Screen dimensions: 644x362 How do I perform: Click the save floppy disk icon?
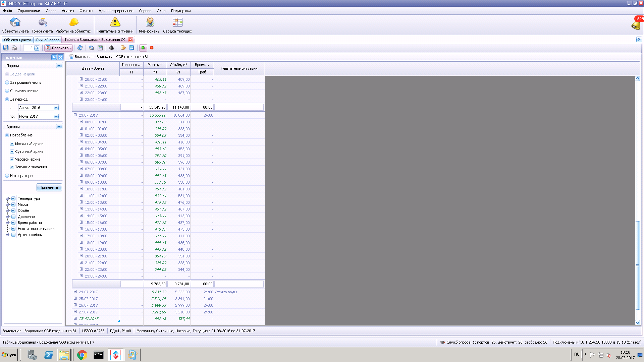tap(6, 48)
